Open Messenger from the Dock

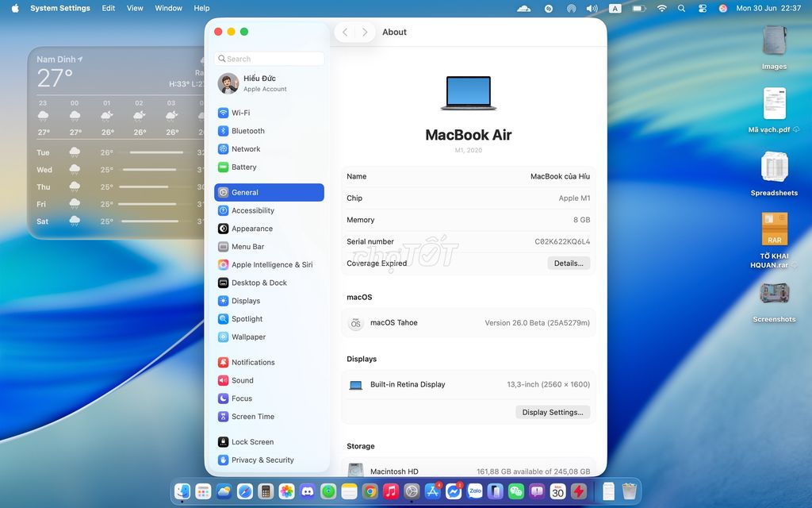click(454, 491)
